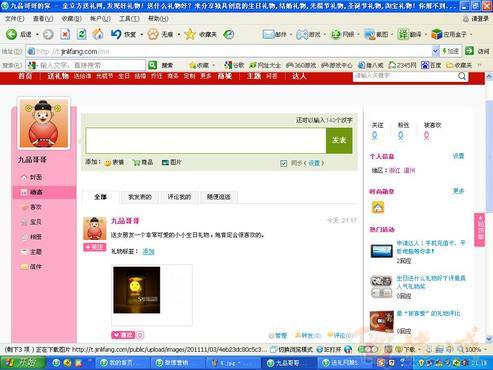Screen dimensions: 493x370
Task: Expand the 恢复 dropdown arrow
Action: point(142,35)
